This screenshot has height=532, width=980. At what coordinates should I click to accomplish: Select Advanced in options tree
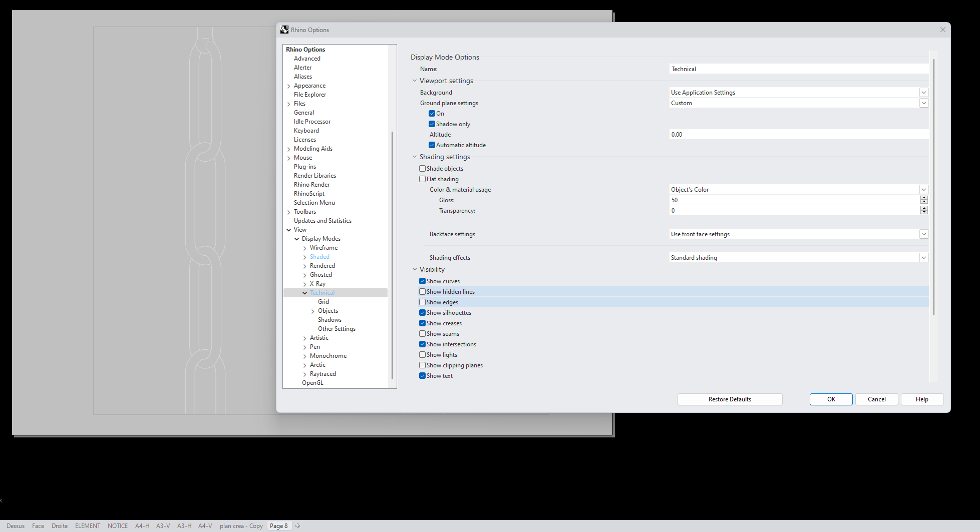coord(307,59)
